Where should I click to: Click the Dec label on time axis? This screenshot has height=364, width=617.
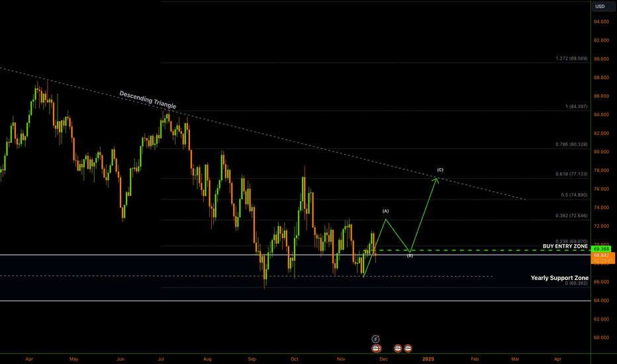point(384,359)
